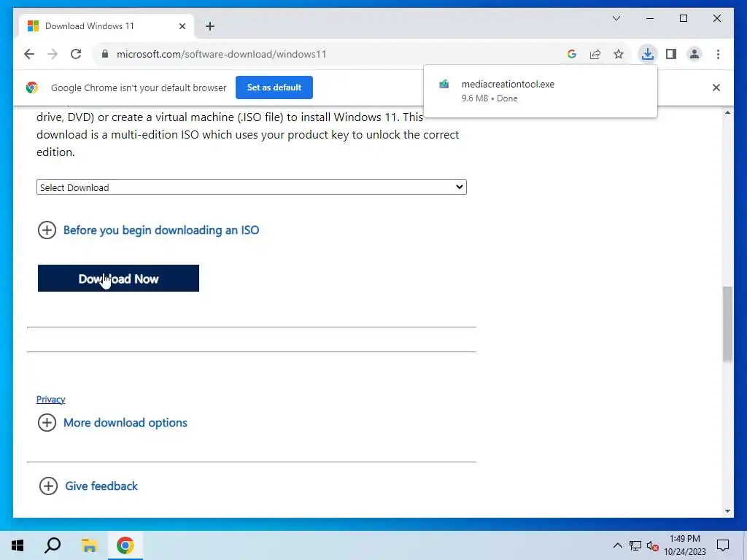Viewport: 747px width, 560px height.
Task: Open the clock showing 1:49 PM
Action: click(685, 545)
